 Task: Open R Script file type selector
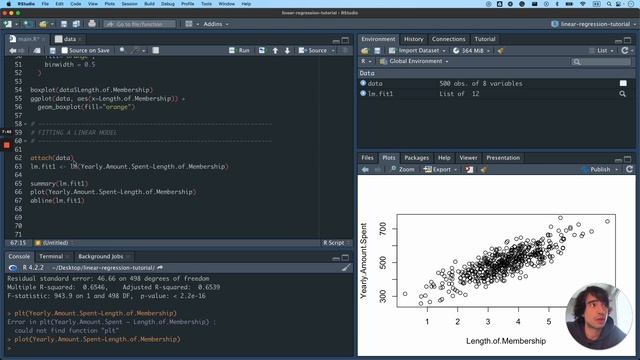[x=336, y=243]
